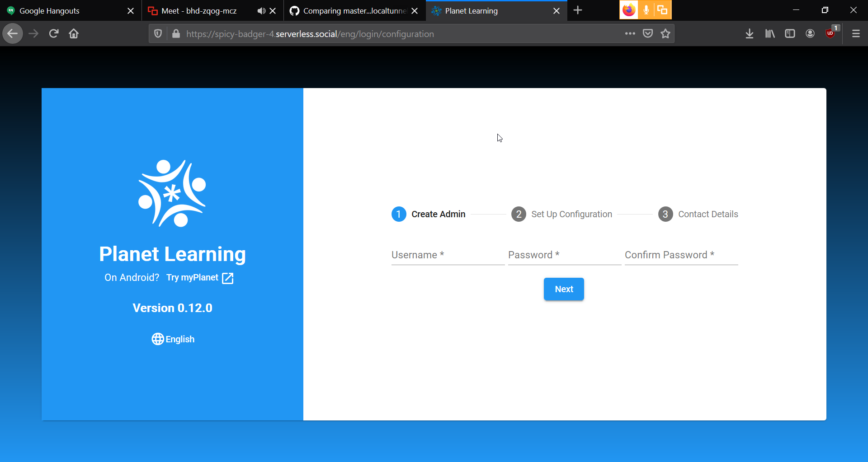Open the Try myPlanet link
868x462 pixels.
pos(199,277)
